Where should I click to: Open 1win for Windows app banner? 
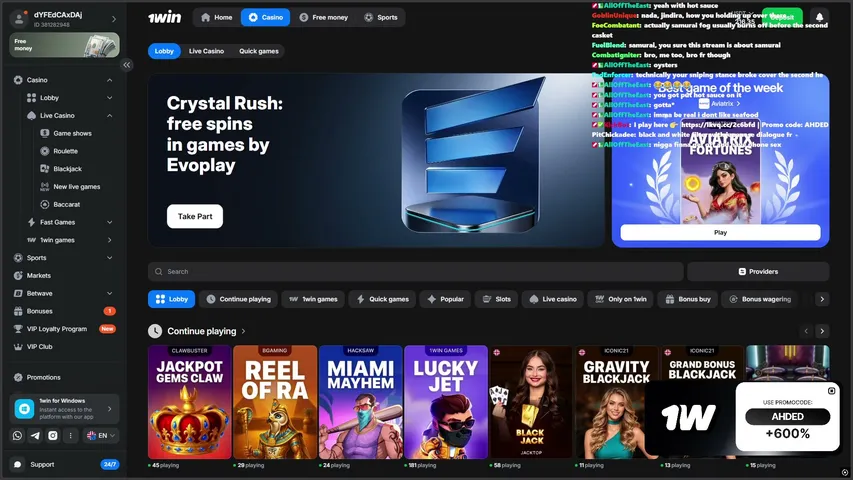[64, 409]
